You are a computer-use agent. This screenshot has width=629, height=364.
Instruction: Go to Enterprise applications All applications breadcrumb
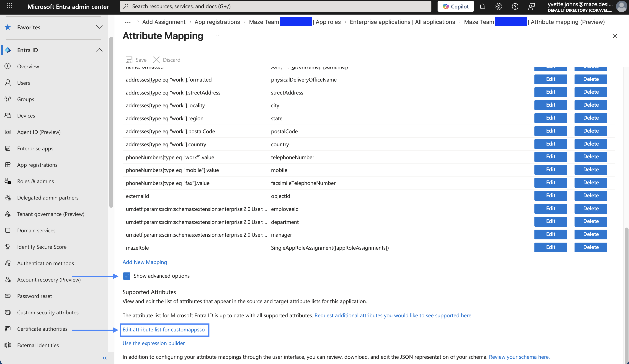tap(402, 22)
